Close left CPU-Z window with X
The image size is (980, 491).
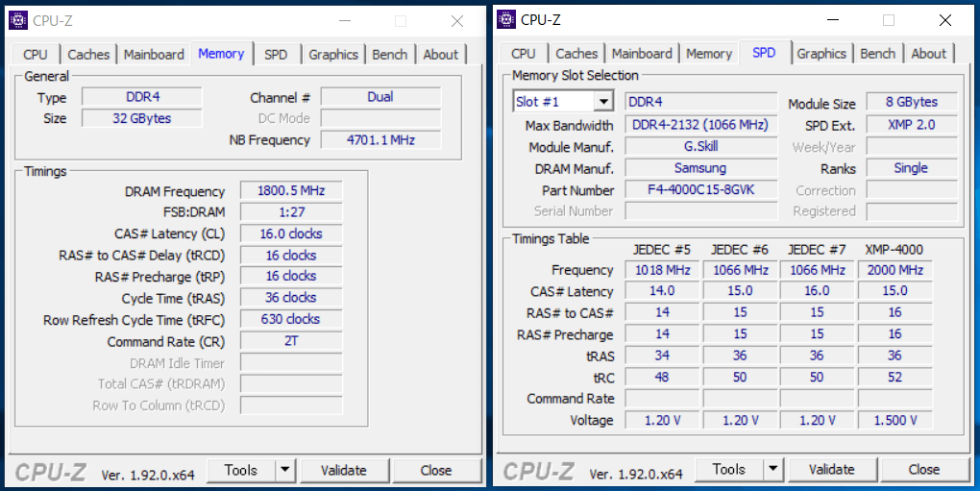457,20
